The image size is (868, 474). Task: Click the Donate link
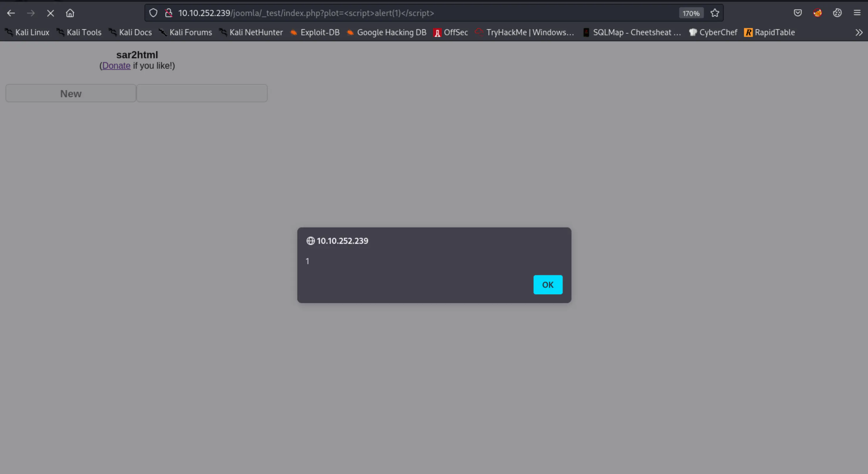116,66
